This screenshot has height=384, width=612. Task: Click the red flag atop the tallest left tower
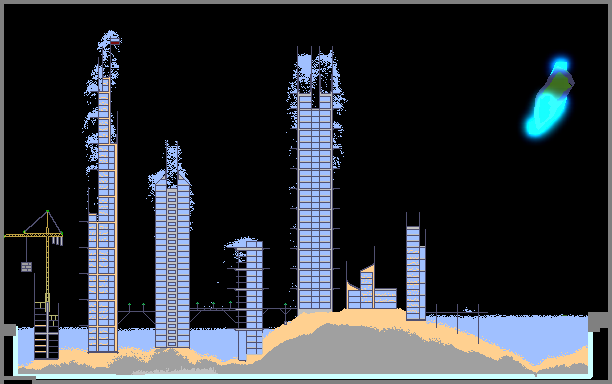(x=115, y=41)
